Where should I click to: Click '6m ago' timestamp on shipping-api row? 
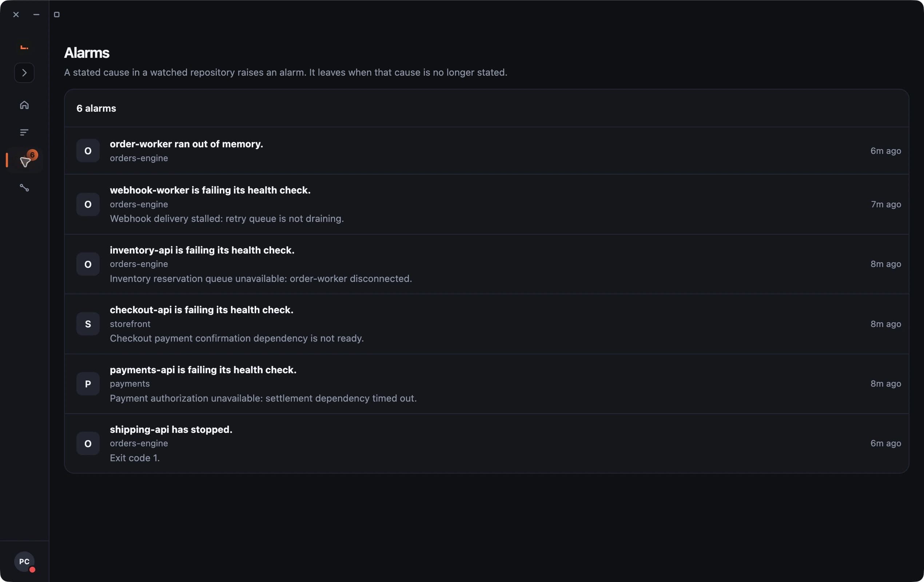coord(886,443)
